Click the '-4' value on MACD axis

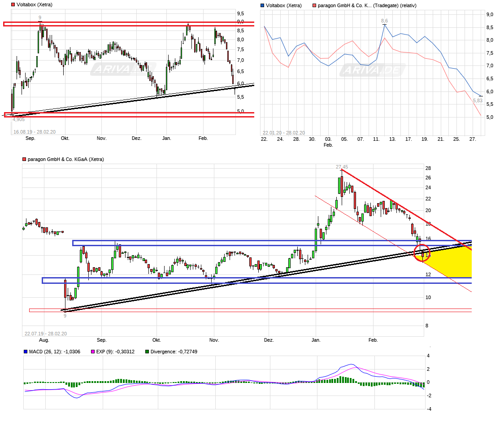[x=429, y=409]
